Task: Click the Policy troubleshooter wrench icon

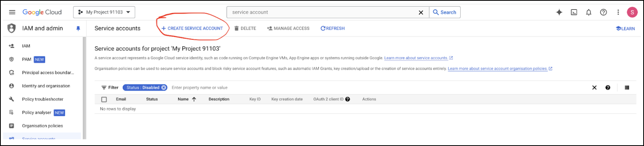Action: coord(11,99)
